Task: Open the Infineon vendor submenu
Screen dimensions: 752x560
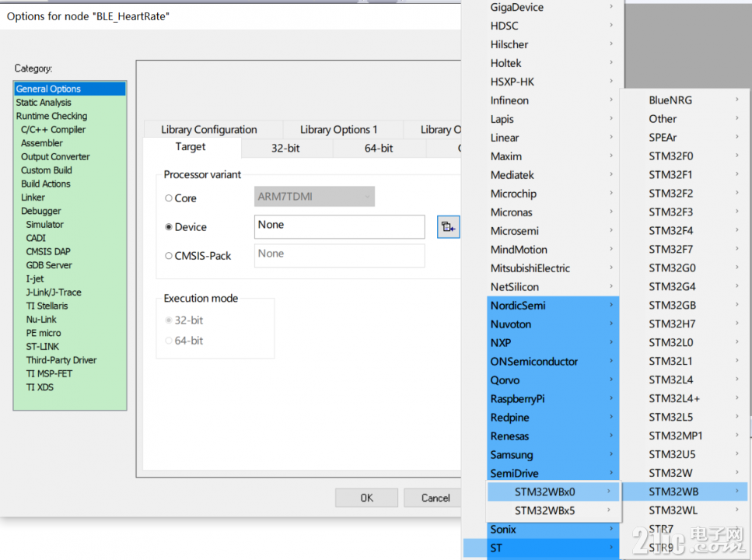Action: (553, 100)
